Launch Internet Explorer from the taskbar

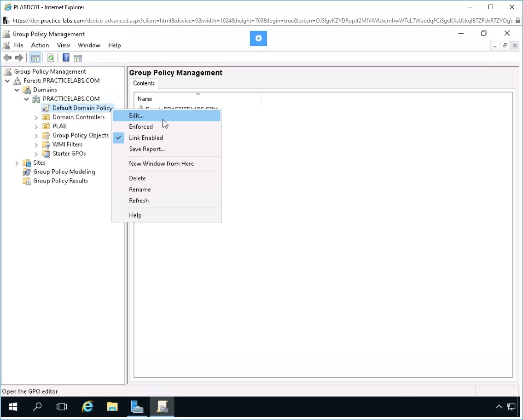(87, 407)
